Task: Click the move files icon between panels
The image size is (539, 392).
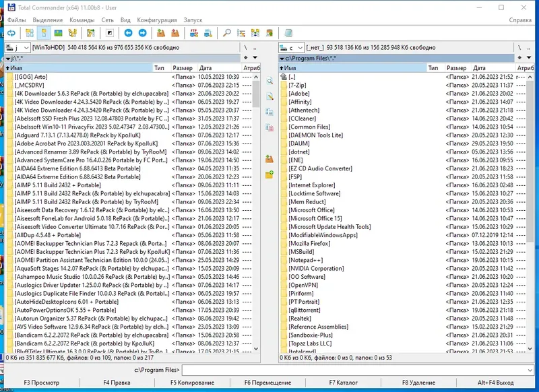Action: [269, 127]
